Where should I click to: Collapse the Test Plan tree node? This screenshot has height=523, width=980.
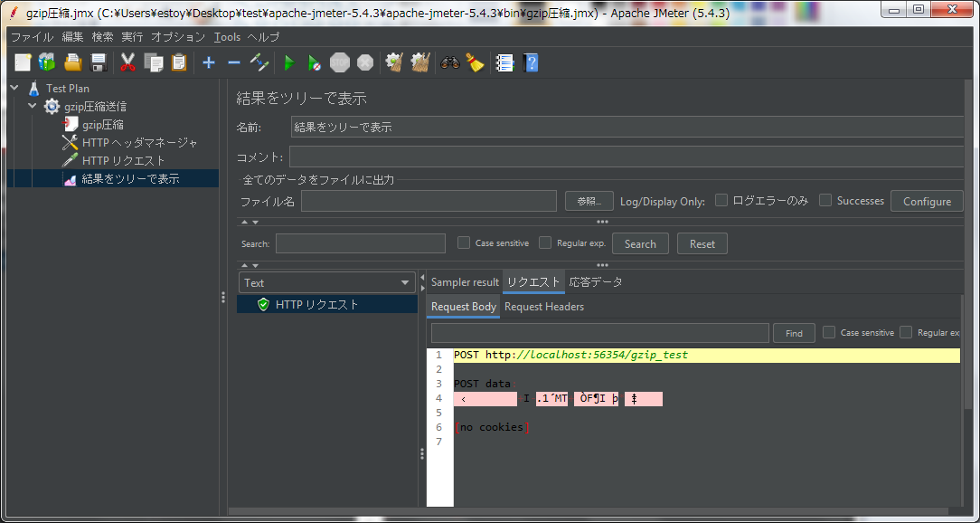click(x=14, y=88)
